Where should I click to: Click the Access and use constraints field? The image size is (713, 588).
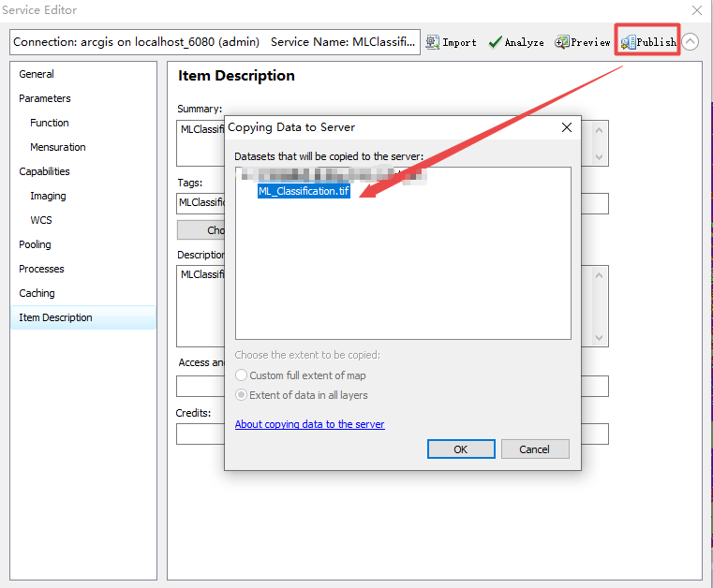click(x=201, y=387)
